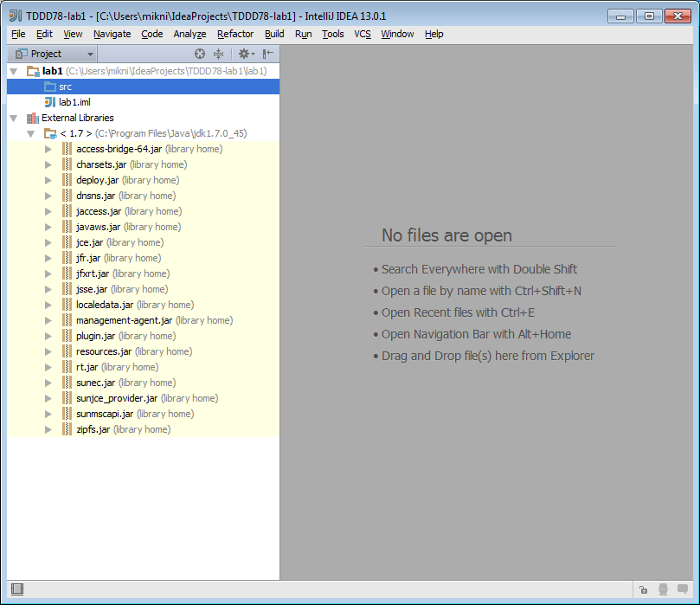Click the read-only lock icon in the status bar
Screen dimensions: 700x605
(x=643, y=589)
